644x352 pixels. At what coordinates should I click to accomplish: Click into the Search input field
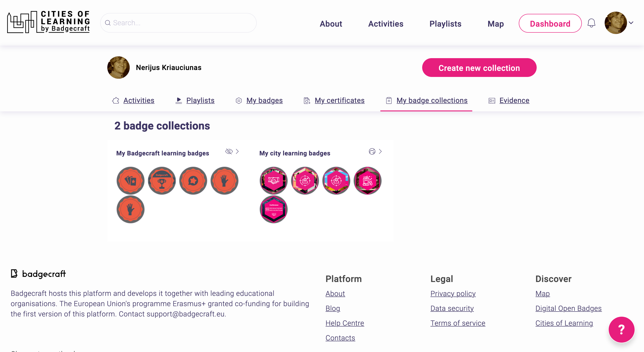[x=178, y=23]
